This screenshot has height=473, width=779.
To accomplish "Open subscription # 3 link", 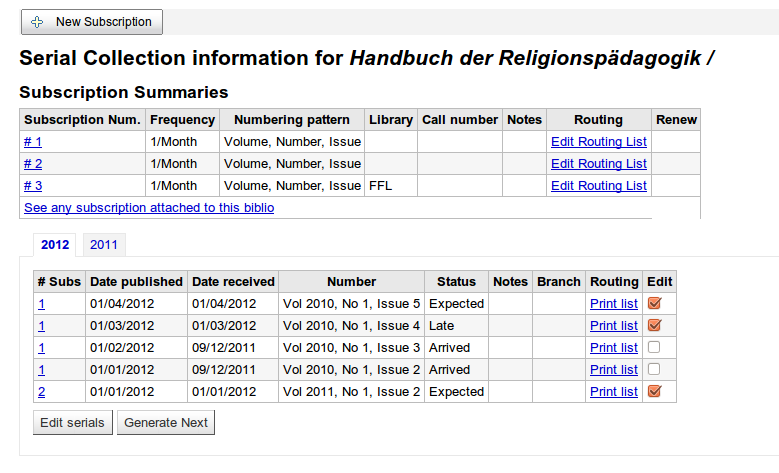I will pyautogui.click(x=33, y=186).
